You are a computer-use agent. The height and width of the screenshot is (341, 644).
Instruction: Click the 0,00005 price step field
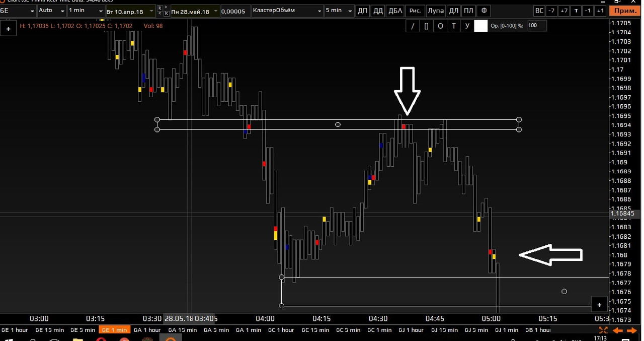tap(235, 11)
